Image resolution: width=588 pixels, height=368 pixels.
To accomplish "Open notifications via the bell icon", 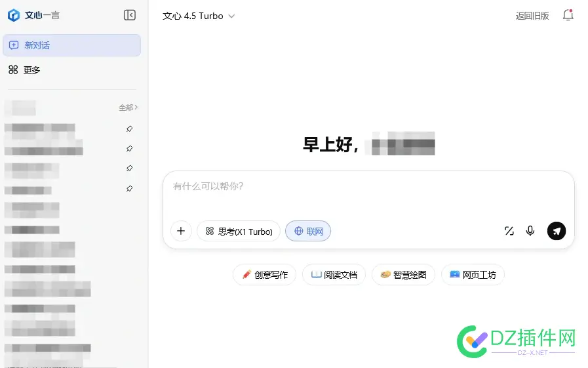I will click(568, 15).
